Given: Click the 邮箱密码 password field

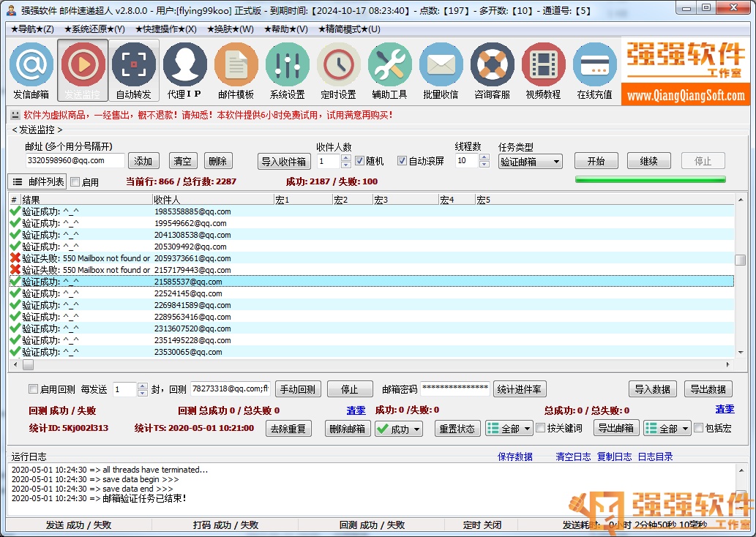Looking at the screenshot, I should tap(456, 388).
